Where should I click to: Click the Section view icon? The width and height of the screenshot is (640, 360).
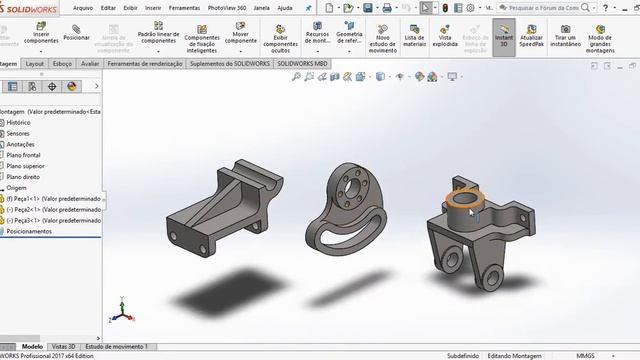[x=335, y=76]
